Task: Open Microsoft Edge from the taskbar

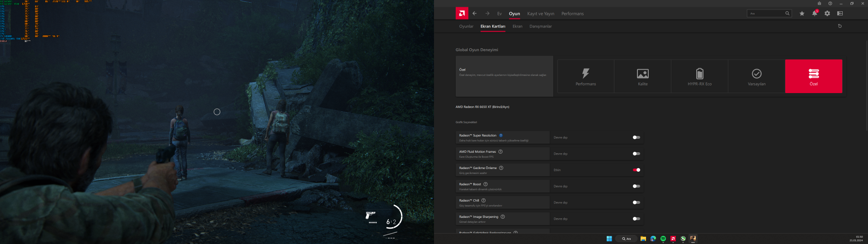Action: pos(653,239)
